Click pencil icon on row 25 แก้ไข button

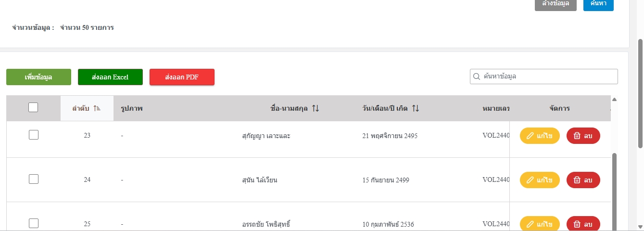click(530, 224)
